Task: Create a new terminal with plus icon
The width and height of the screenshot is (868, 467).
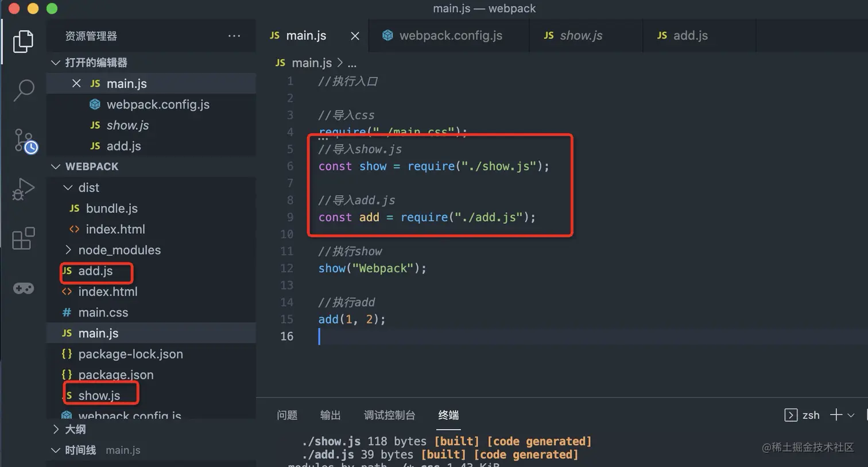Action: (x=836, y=415)
